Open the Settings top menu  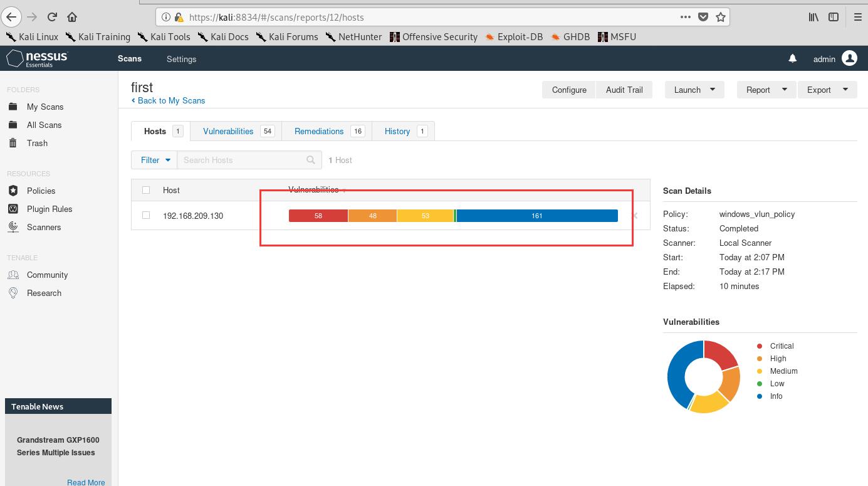[181, 59]
